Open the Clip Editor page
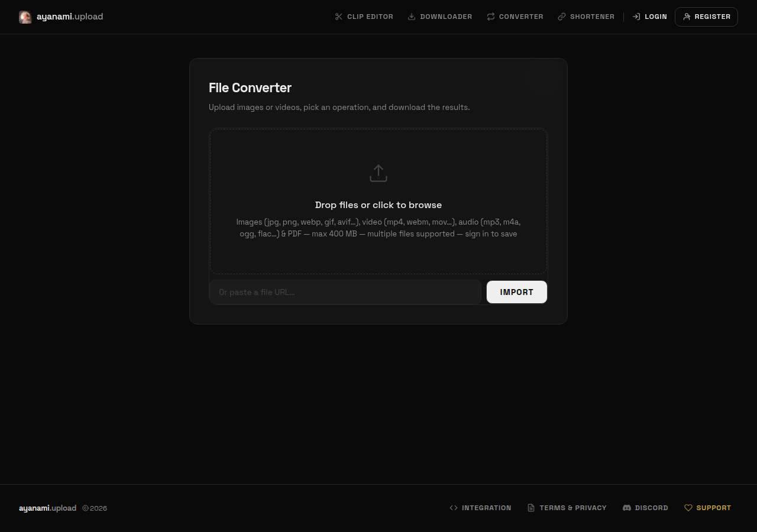Image resolution: width=757 pixels, height=532 pixels. (x=364, y=17)
